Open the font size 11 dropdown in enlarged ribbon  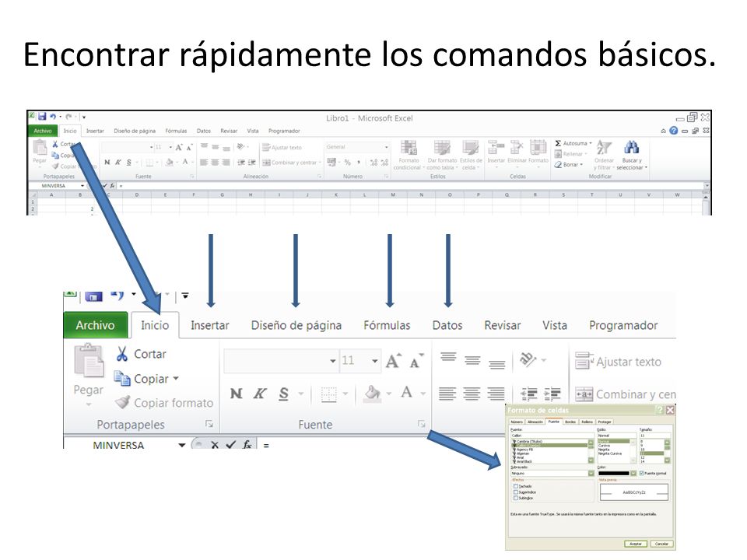(375, 361)
